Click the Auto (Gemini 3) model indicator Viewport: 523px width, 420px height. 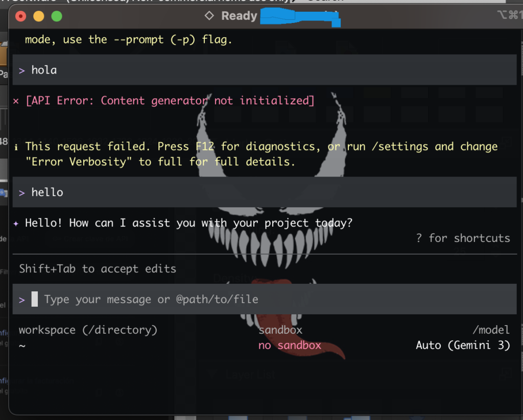click(463, 345)
